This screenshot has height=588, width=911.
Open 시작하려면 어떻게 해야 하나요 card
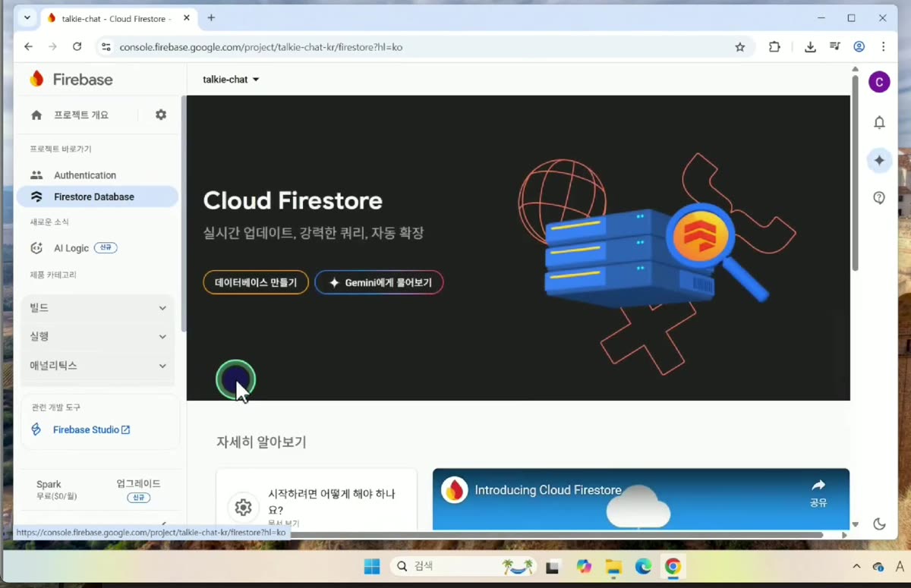pyautogui.click(x=317, y=499)
